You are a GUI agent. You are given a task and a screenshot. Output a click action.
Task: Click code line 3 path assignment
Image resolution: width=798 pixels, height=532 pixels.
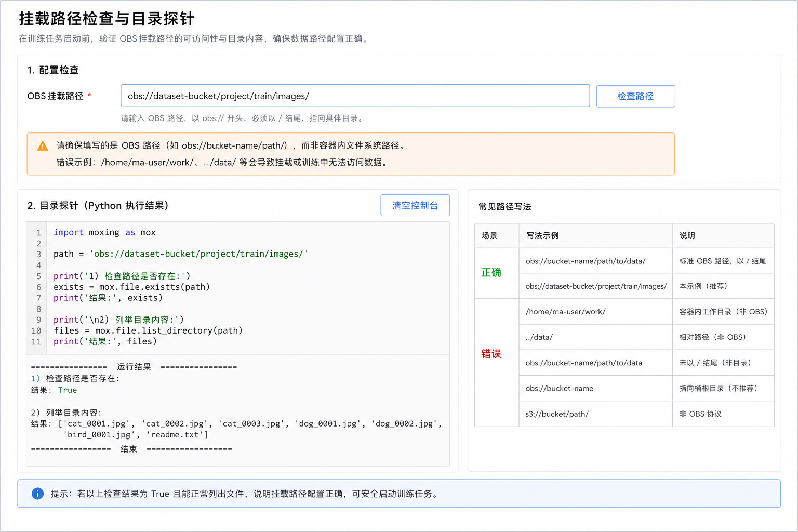pos(181,254)
